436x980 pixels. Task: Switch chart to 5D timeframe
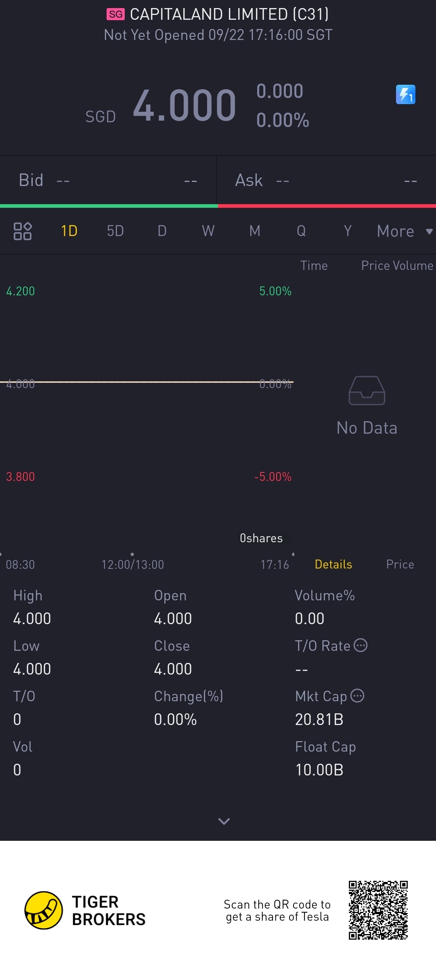click(x=115, y=231)
